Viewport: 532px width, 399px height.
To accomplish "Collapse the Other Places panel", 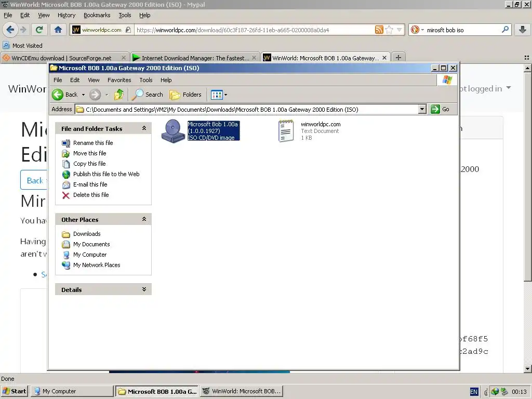I will (x=144, y=219).
